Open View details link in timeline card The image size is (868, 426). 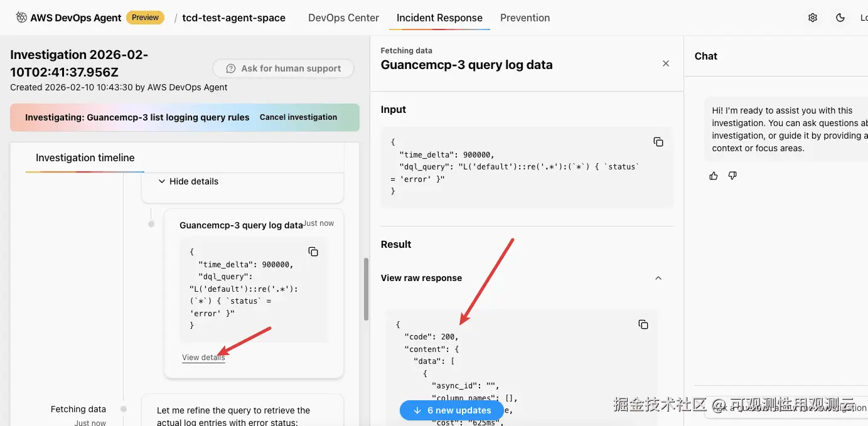click(x=203, y=358)
